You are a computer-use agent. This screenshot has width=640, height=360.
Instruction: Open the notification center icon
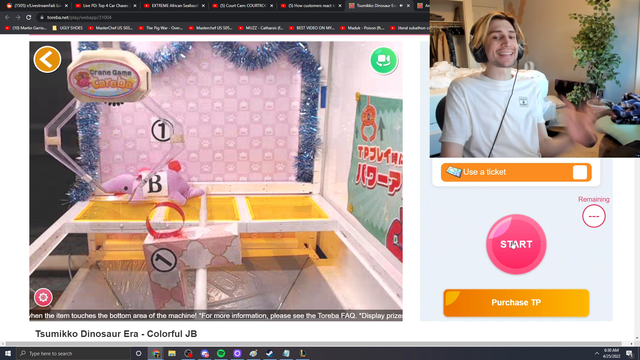coord(630,353)
